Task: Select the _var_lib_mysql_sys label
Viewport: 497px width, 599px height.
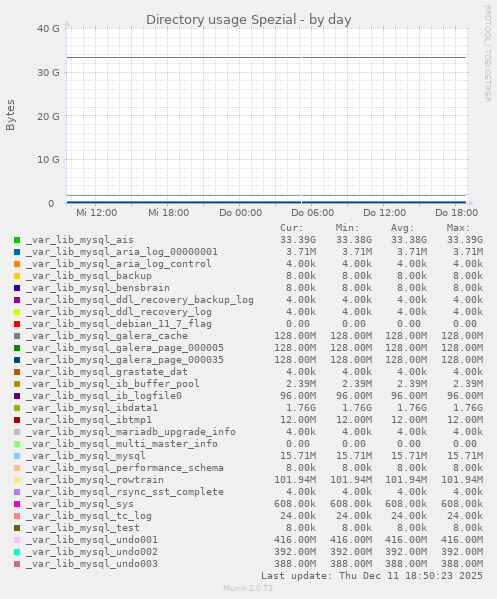Action: 80,504
